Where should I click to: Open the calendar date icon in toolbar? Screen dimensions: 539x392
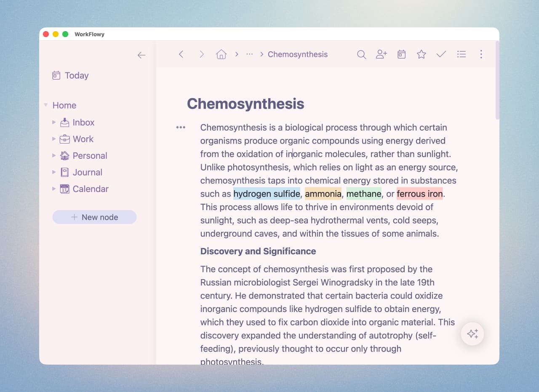point(401,54)
